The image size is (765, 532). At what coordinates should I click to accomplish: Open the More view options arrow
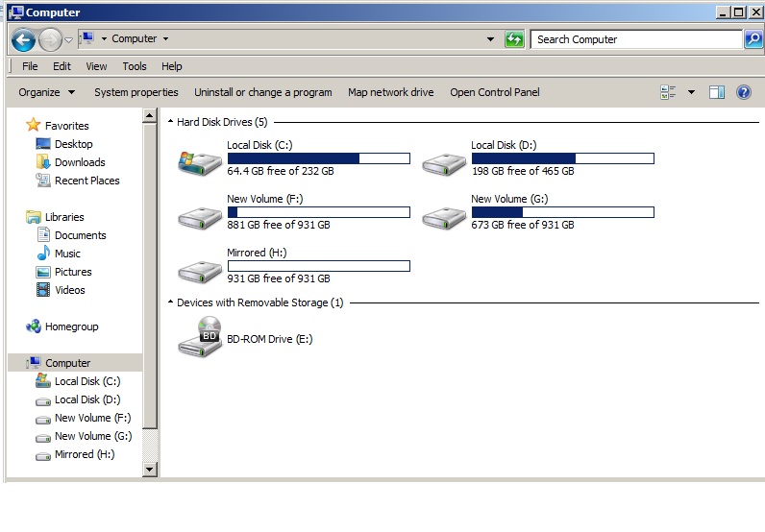(x=691, y=92)
